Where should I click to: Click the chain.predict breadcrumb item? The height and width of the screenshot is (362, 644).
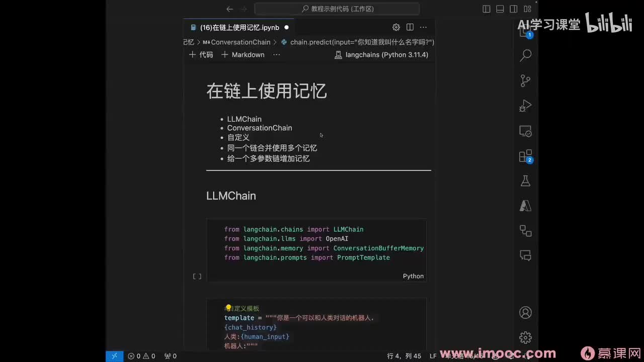[357, 42]
